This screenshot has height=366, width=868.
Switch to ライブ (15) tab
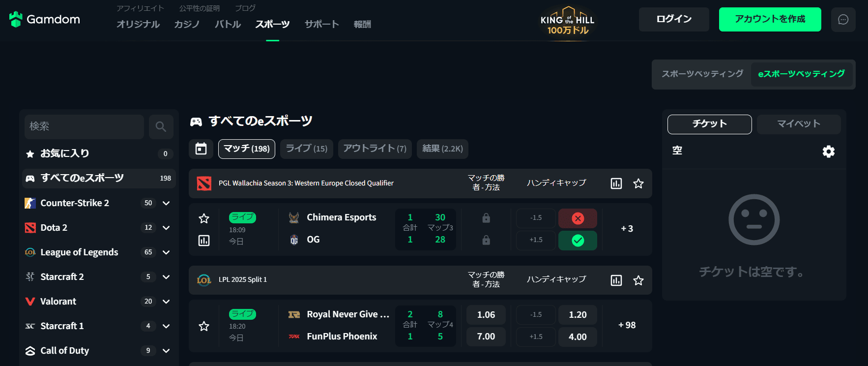(x=307, y=149)
